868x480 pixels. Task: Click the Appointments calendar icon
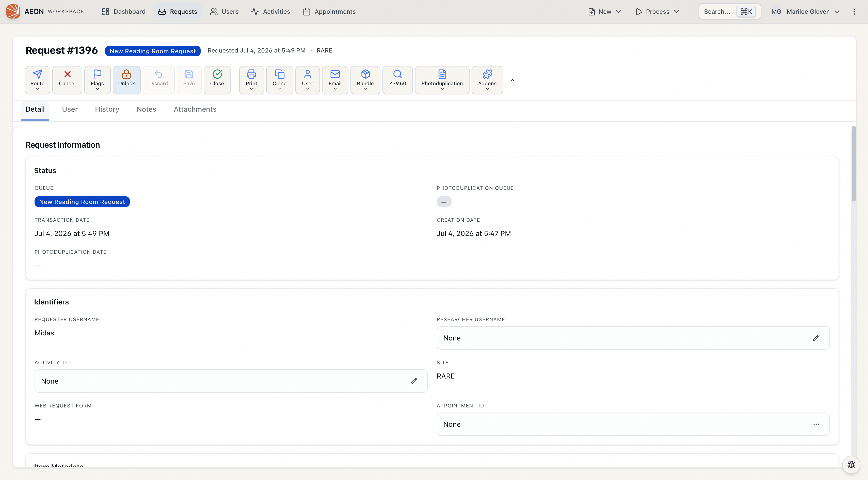[306, 11]
